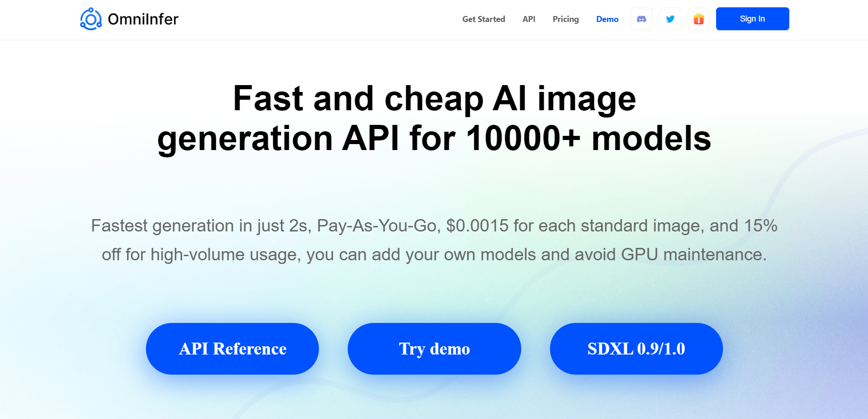The height and width of the screenshot is (419, 868).
Task: Open the Get Started navigation item
Action: pyautogui.click(x=483, y=19)
